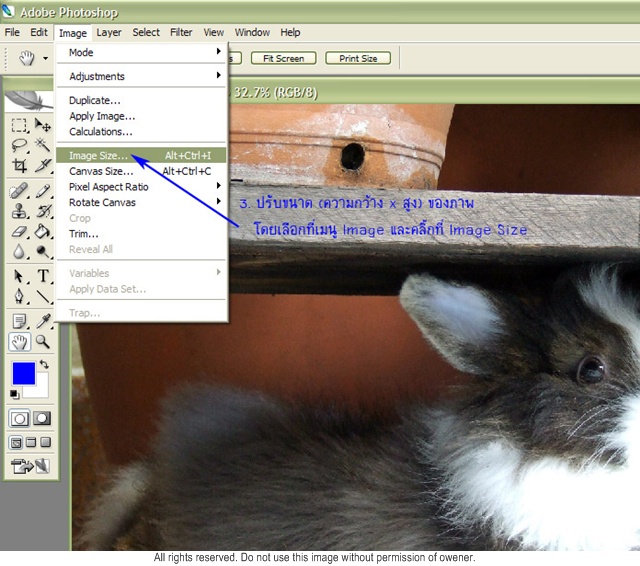Expand the Pixel Aspect Ratio submenu

click(141, 187)
